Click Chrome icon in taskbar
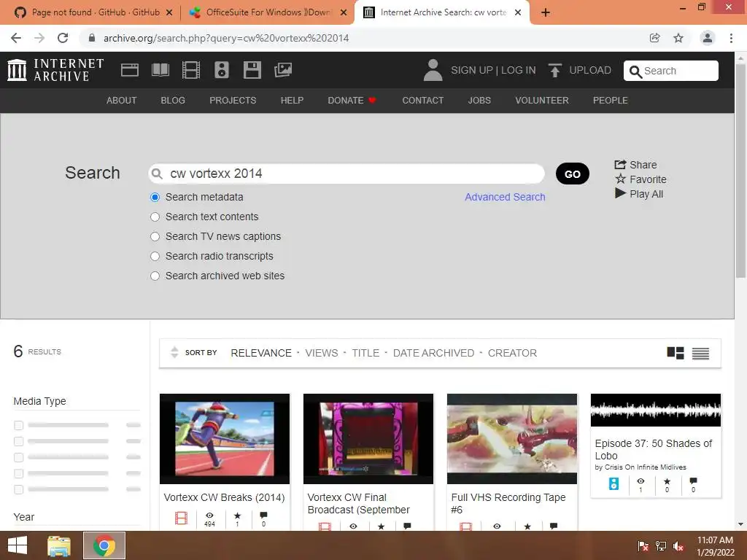This screenshot has width=747, height=560. coord(104,545)
